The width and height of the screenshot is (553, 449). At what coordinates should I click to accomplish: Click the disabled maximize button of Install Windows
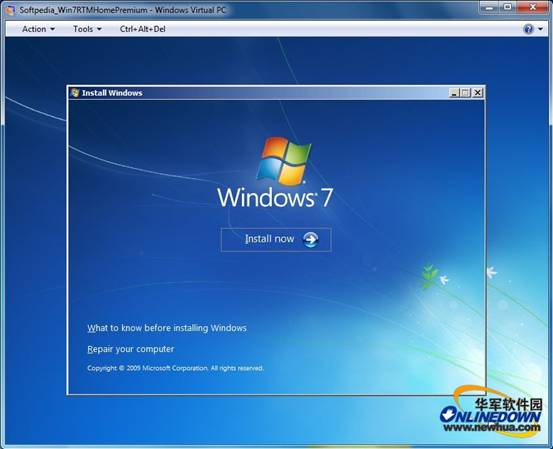click(x=466, y=93)
